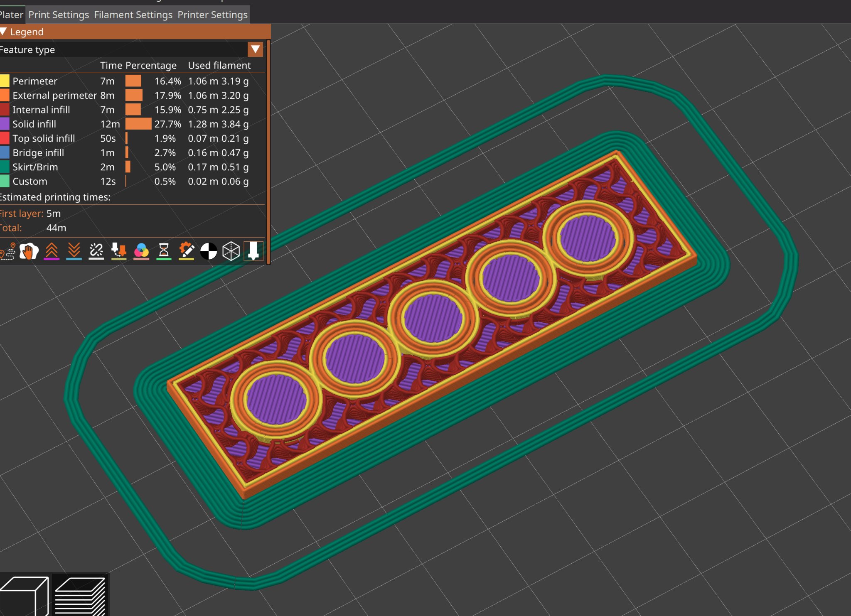Screen dimensions: 851x616
Task: Toggle center of gravity marker icon
Action: pyautogui.click(x=209, y=251)
